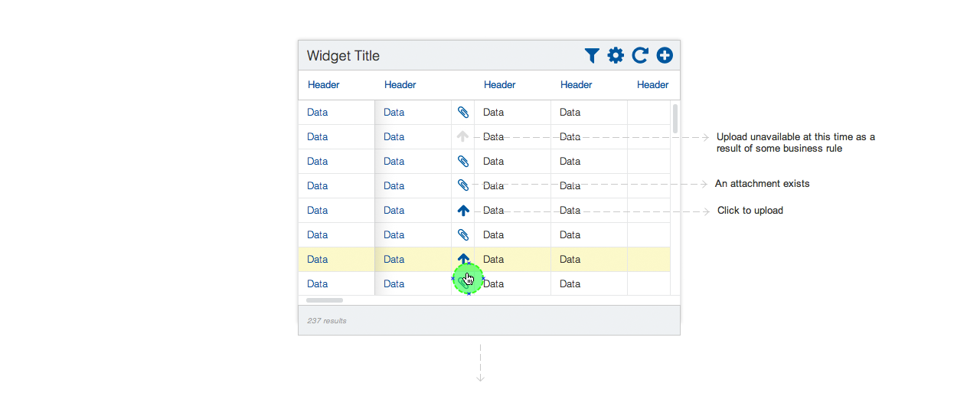The height and width of the screenshot is (393, 980).
Task: Click the horizontal scrollbar thumb below the table
Action: click(x=325, y=300)
